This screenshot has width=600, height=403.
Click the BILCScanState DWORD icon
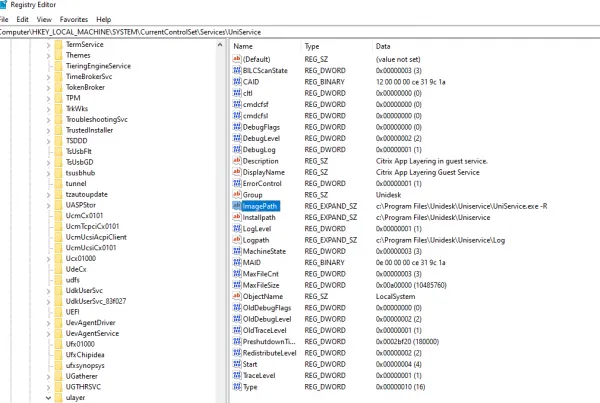click(237, 70)
